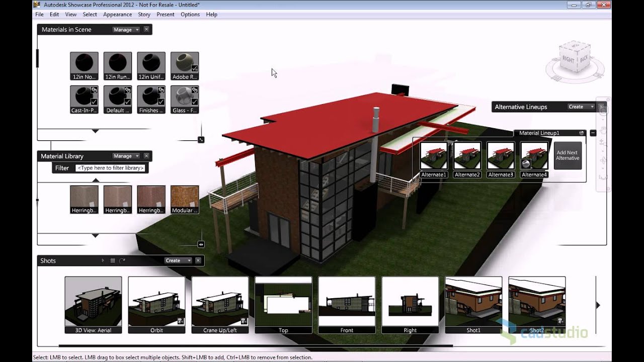Click the Shots play button
The image size is (644, 362).
pyautogui.click(x=103, y=260)
